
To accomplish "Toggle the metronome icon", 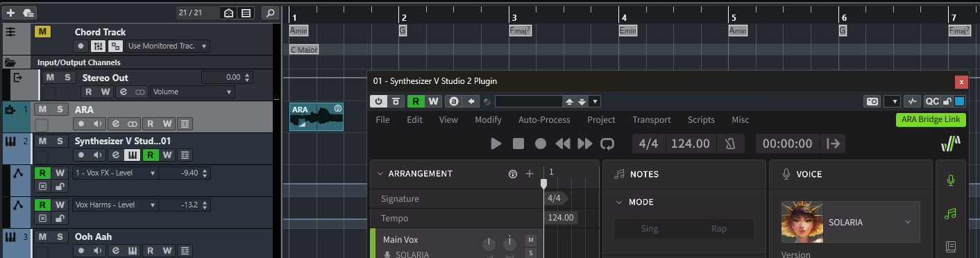I will pos(730,144).
